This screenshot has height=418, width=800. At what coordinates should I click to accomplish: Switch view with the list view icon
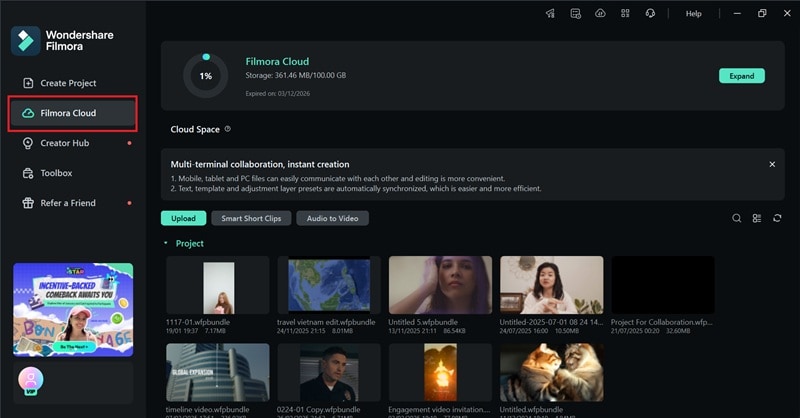[x=757, y=218]
